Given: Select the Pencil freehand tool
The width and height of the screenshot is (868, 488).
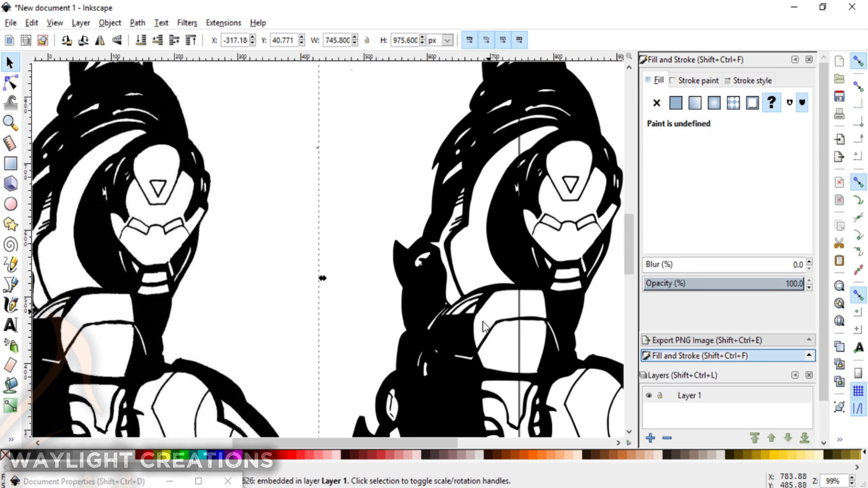Looking at the screenshot, I should point(10,264).
